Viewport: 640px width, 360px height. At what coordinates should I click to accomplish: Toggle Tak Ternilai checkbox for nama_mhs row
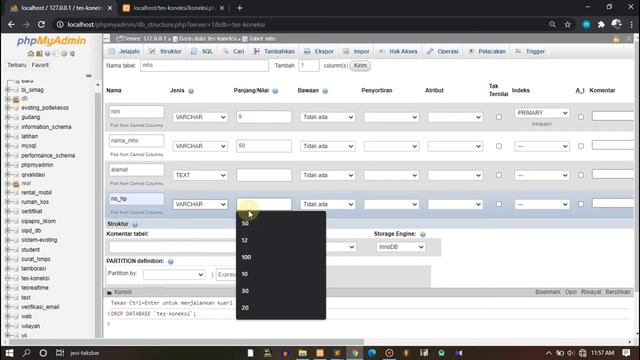[499, 146]
